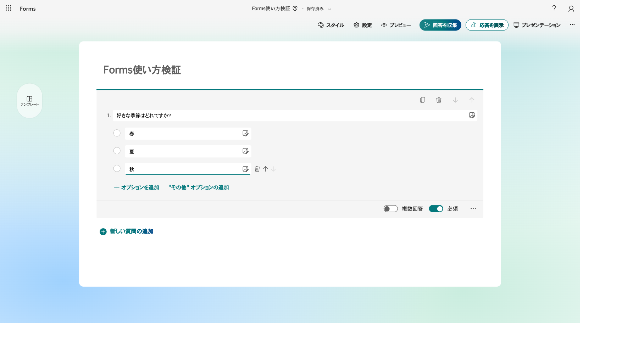The width and height of the screenshot is (644, 359).
Task: Open the プレビュー view
Action: click(x=396, y=25)
